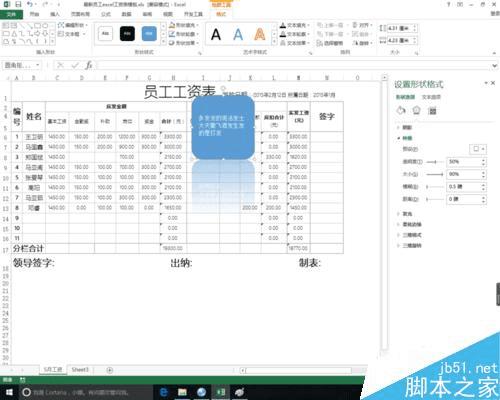Open Effects pentagon icon in format pane
Screen dimensions: 500x400
(416, 110)
